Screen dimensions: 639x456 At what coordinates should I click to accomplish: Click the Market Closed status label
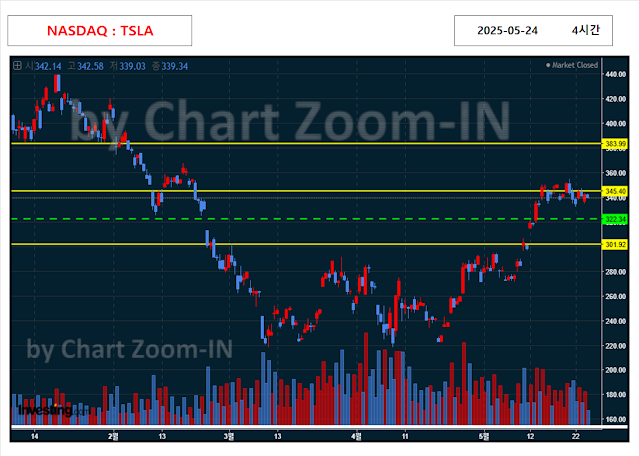pos(572,65)
